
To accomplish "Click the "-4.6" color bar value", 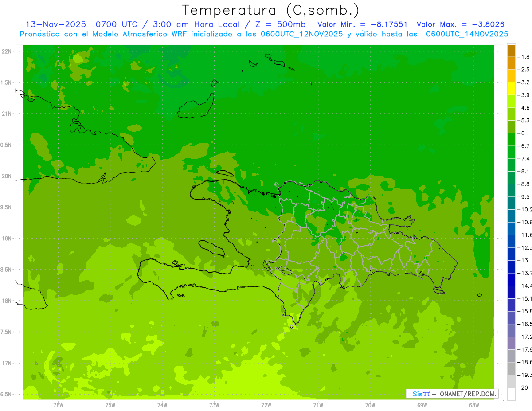I will pyautogui.click(x=524, y=108).
